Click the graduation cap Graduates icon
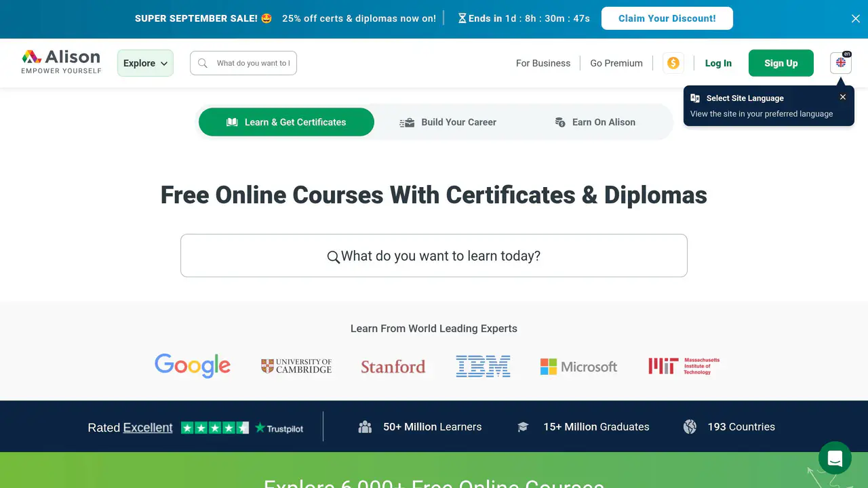Screen dimensions: 868x488 pos(523,427)
